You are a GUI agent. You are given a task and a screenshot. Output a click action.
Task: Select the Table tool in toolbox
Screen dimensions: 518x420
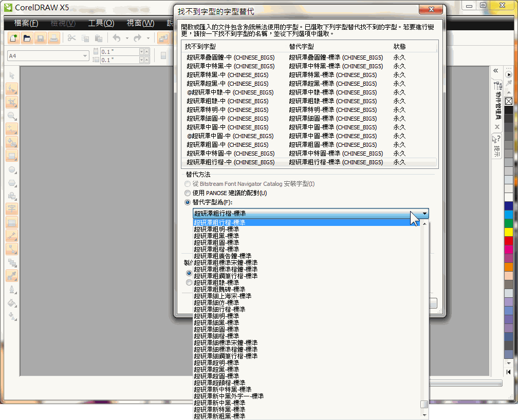12,222
